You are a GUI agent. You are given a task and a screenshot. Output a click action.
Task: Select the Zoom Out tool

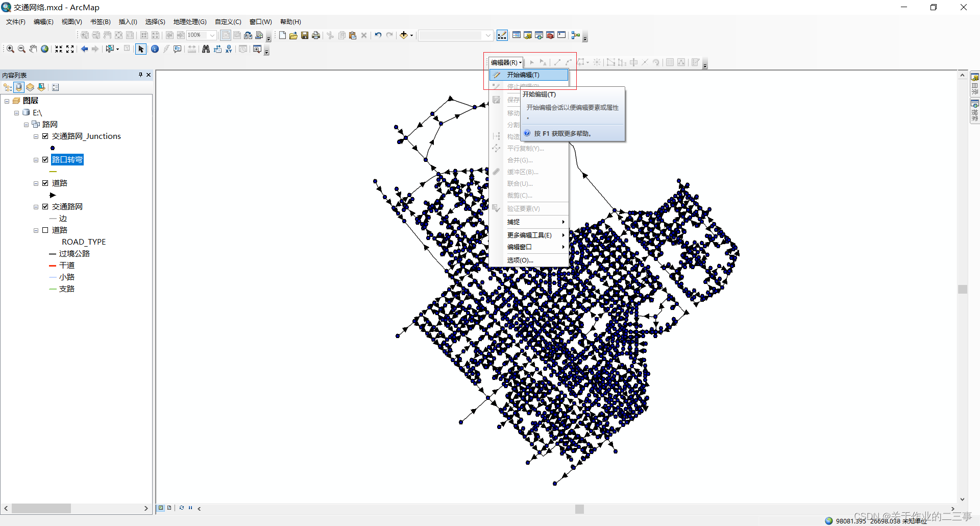coord(21,49)
